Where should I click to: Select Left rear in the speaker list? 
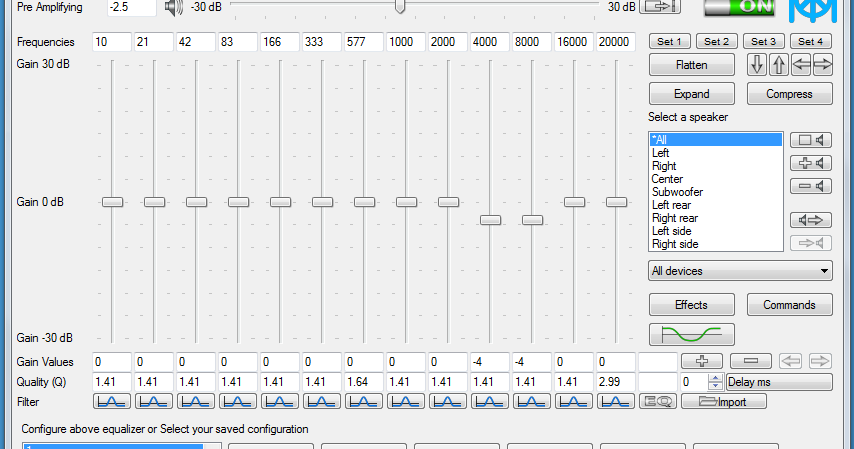point(716,205)
